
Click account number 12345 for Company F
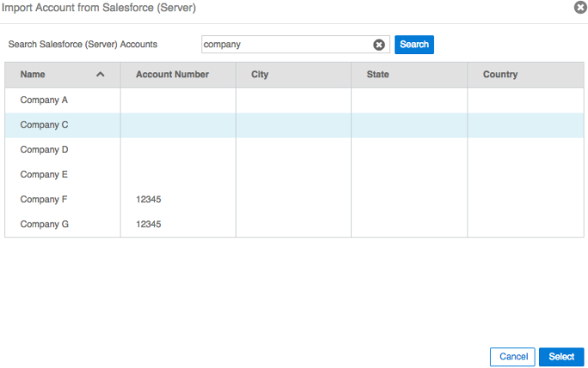coord(148,199)
